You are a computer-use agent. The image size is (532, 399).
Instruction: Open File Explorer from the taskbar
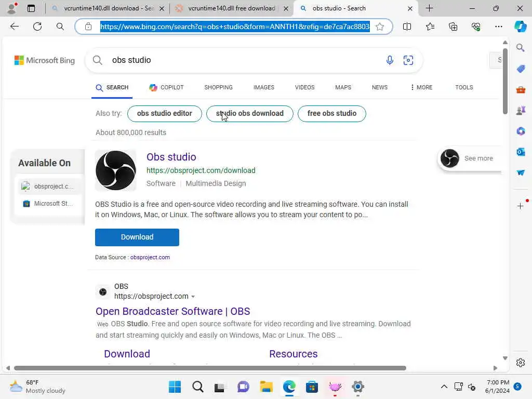tap(266, 387)
